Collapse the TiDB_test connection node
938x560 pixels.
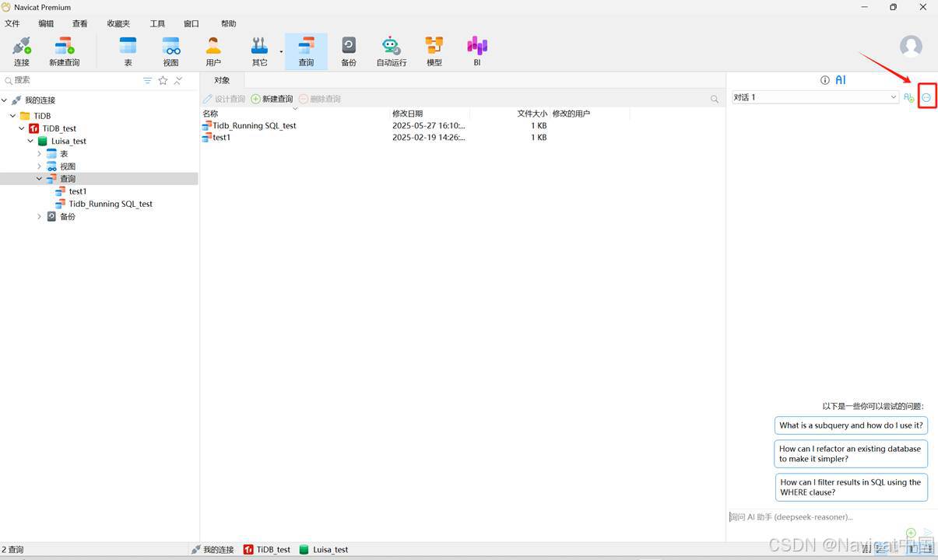click(22, 128)
